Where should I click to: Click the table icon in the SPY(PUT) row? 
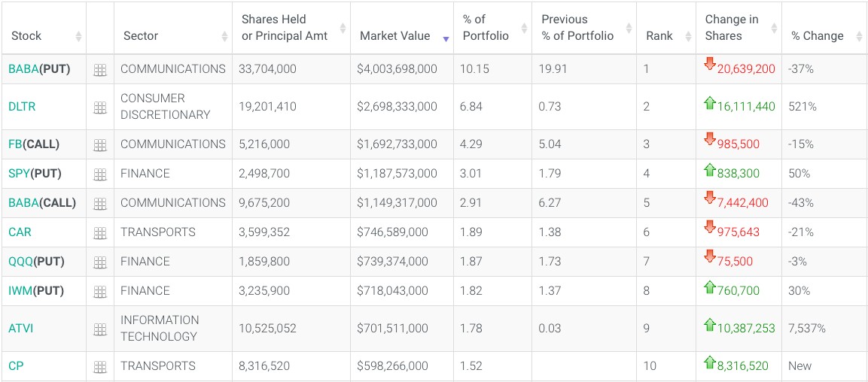(x=100, y=174)
